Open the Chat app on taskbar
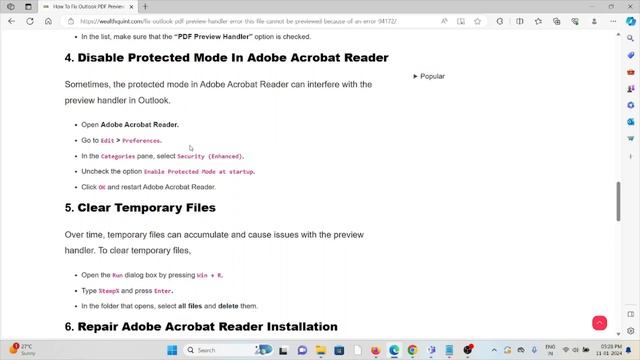Screen dimensions: 640x360 302,350
